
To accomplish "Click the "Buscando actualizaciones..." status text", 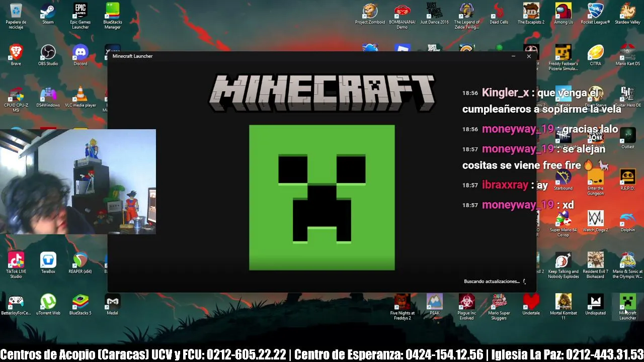I will coord(492,282).
